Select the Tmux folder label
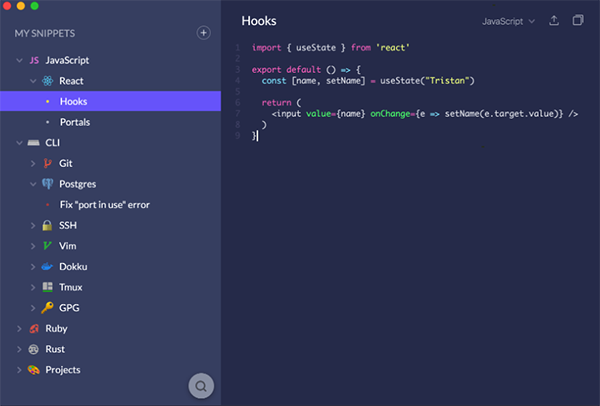 70,287
